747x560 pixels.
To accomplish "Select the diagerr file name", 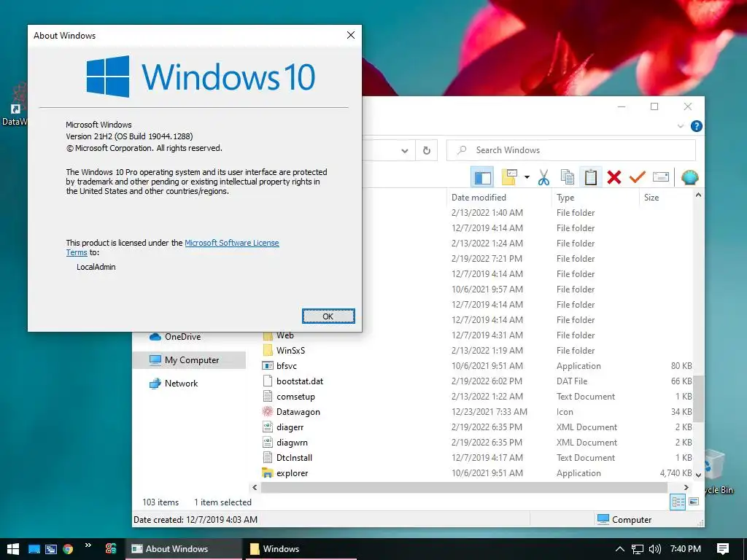I will [x=290, y=427].
